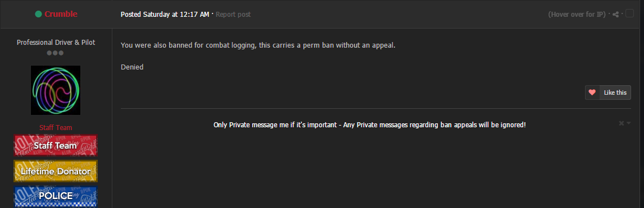Viewport: 644px width, 208px height.
Task: Click the red Staff Team group text
Action: coord(56,128)
